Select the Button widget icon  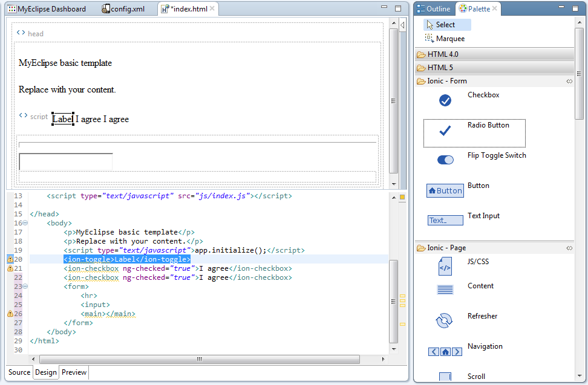click(x=445, y=190)
